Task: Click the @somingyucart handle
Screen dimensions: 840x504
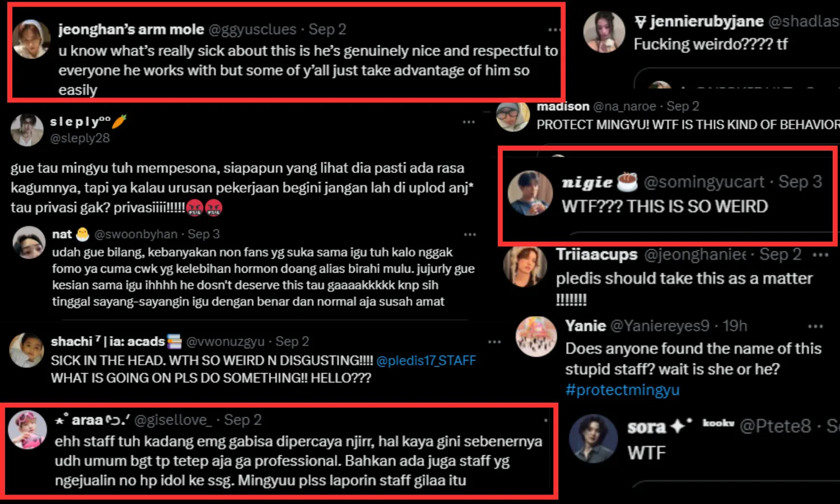Action: (703, 182)
